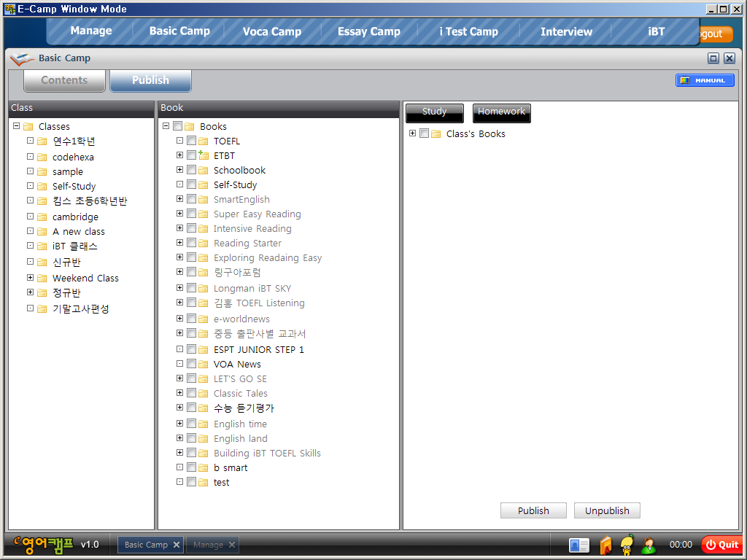The height and width of the screenshot is (560, 747).
Task: Tick the checkbox for VOA News
Action: [x=191, y=364]
